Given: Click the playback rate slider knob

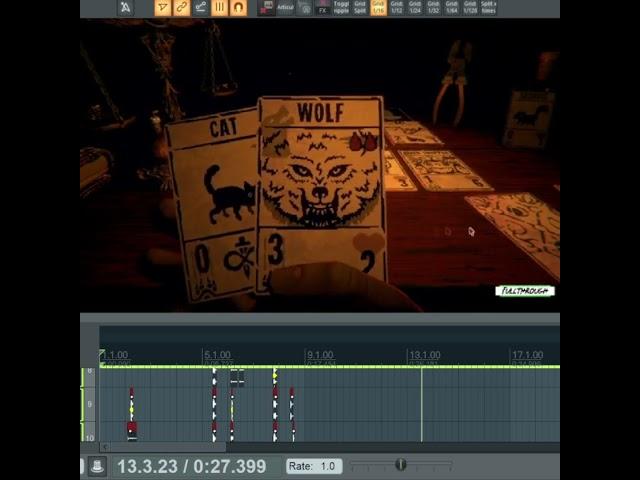Looking at the screenshot, I should [401, 464].
